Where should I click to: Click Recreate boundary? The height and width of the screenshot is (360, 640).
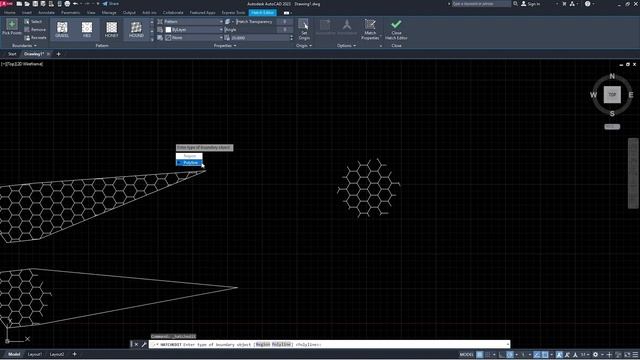pos(35,38)
